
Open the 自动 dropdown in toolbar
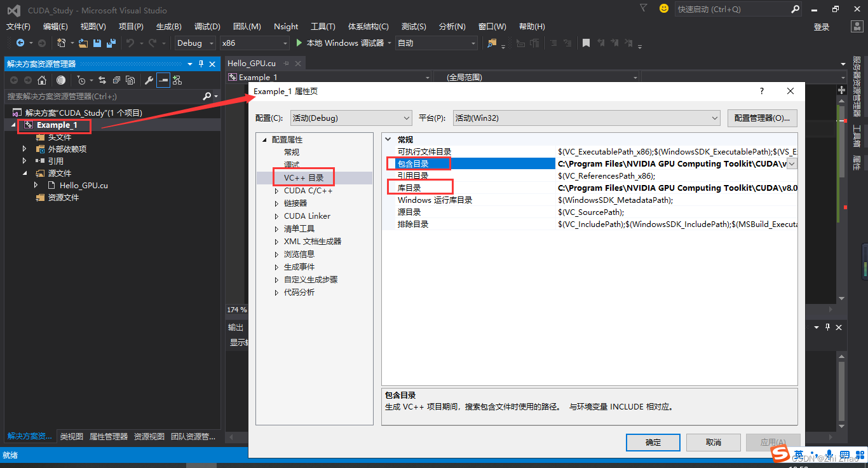(436, 43)
